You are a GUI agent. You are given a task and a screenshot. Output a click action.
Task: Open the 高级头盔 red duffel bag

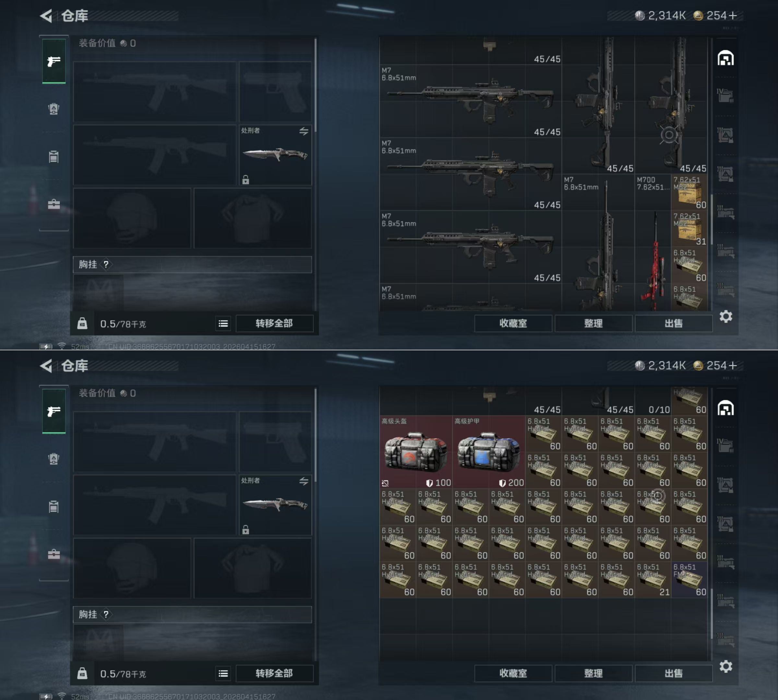(416, 452)
